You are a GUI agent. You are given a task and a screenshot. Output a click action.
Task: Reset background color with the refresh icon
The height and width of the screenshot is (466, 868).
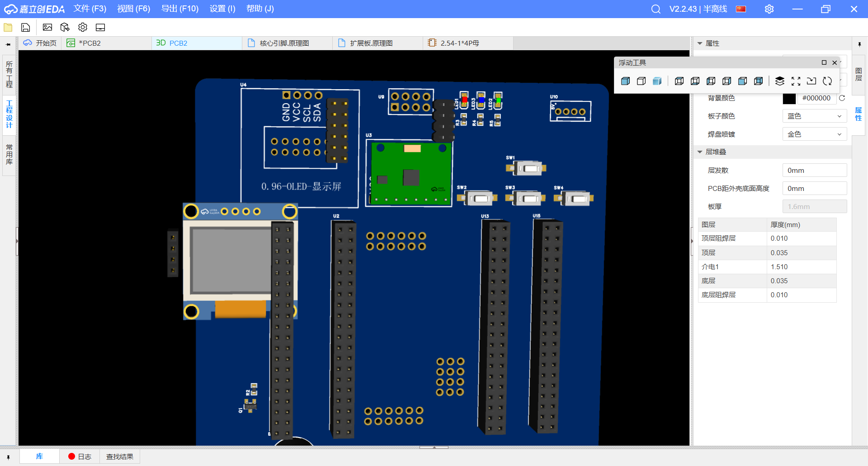pyautogui.click(x=842, y=98)
